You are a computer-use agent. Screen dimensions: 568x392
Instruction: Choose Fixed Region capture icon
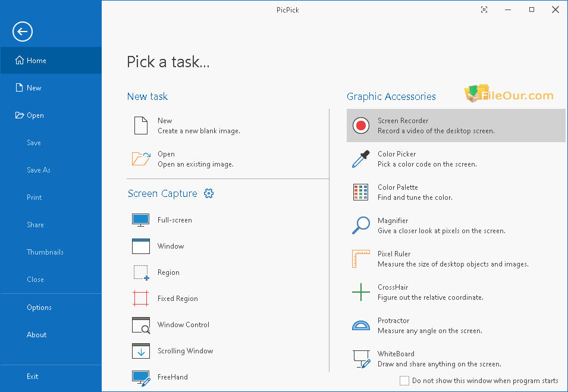[x=141, y=299]
